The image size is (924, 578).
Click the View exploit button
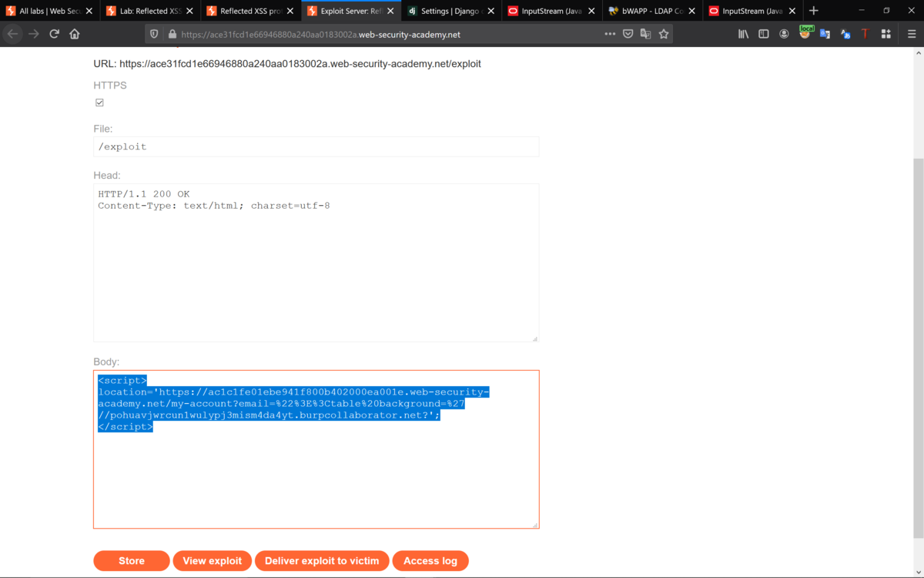click(x=212, y=561)
